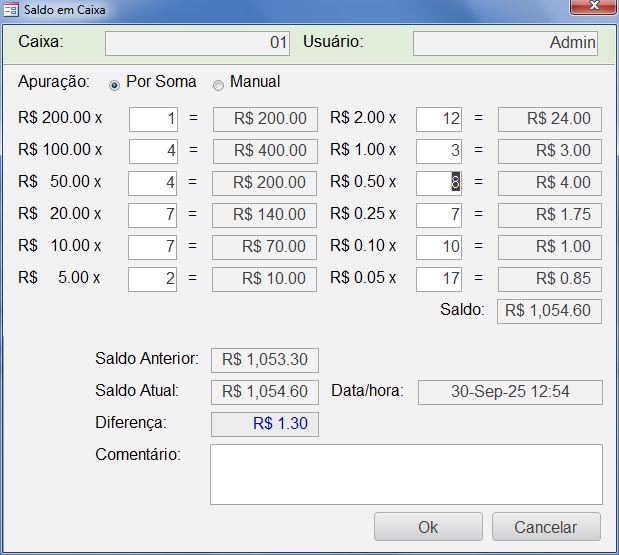Focus the R$ 0.25 coin quantity field
Image resolution: width=619 pixels, height=555 pixels.
[439, 215]
